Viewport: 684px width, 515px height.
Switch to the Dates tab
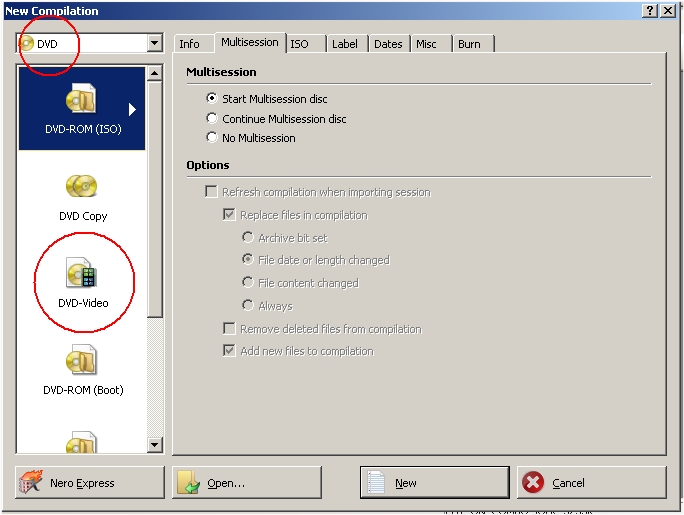390,44
